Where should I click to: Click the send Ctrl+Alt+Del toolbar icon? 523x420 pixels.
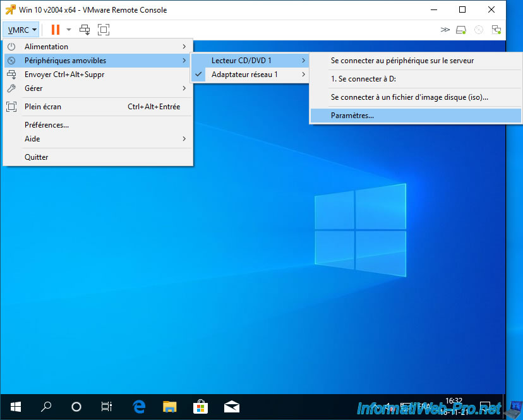click(85, 30)
